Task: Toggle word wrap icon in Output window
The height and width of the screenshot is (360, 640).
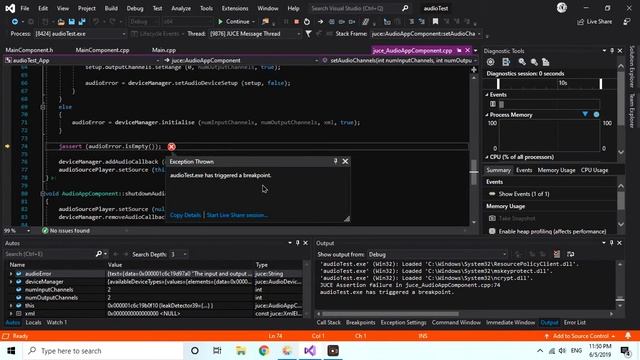Action: click(x=571, y=254)
